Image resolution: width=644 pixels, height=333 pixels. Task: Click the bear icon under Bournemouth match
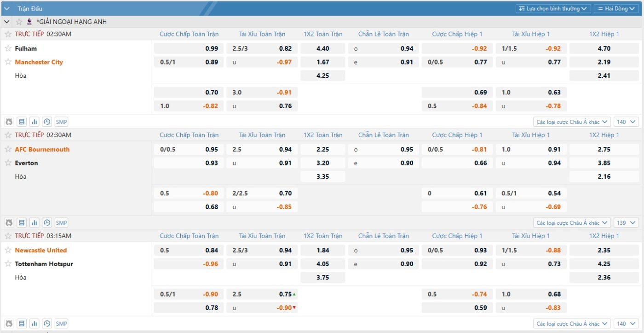pyautogui.click(x=9, y=223)
